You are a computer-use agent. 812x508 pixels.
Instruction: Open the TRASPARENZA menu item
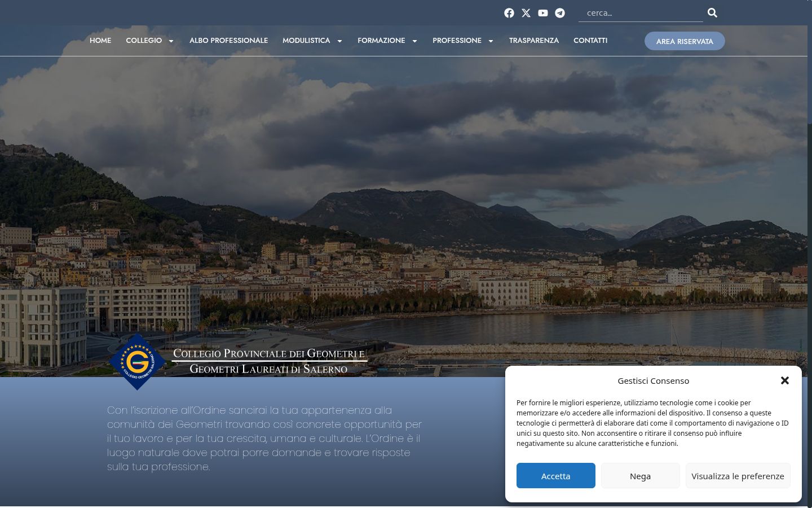tap(534, 40)
